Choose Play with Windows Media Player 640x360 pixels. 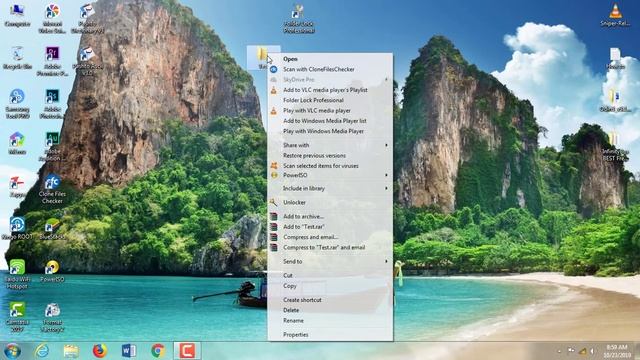pyautogui.click(x=330, y=131)
